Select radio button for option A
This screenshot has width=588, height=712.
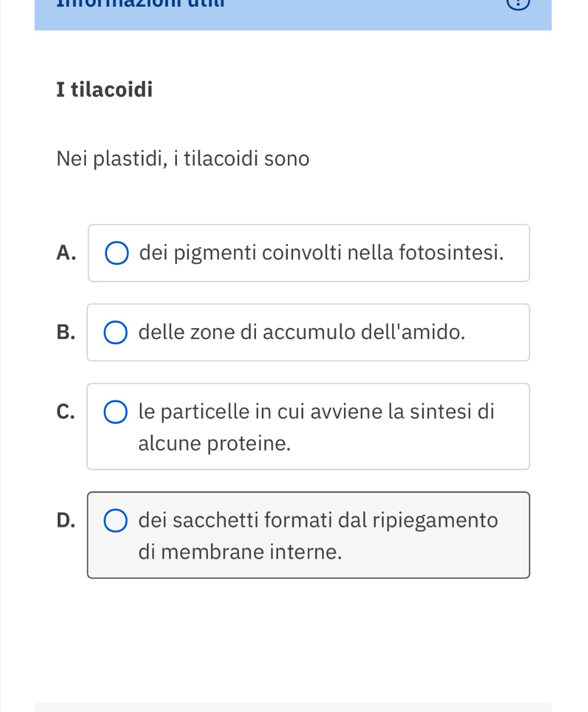point(117,253)
